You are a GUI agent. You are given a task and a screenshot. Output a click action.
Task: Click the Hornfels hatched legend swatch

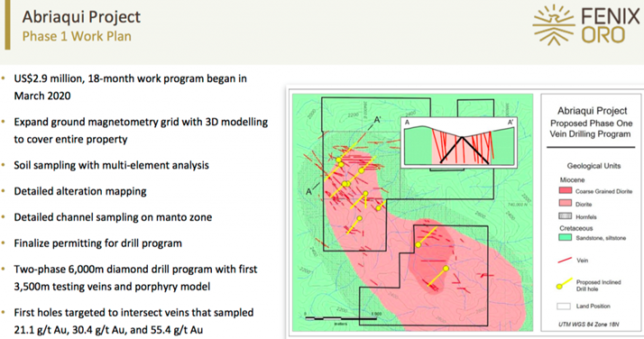[566, 216]
